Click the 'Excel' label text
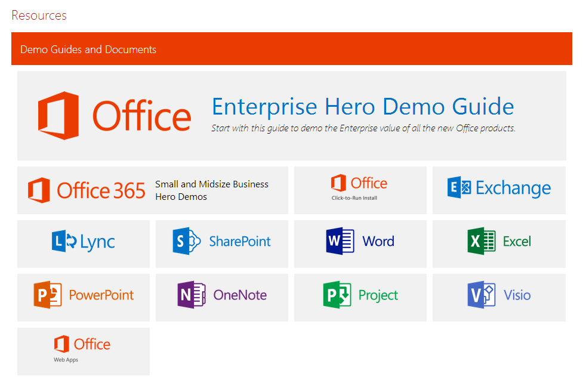The height and width of the screenshot is (392, 586). 517,242
